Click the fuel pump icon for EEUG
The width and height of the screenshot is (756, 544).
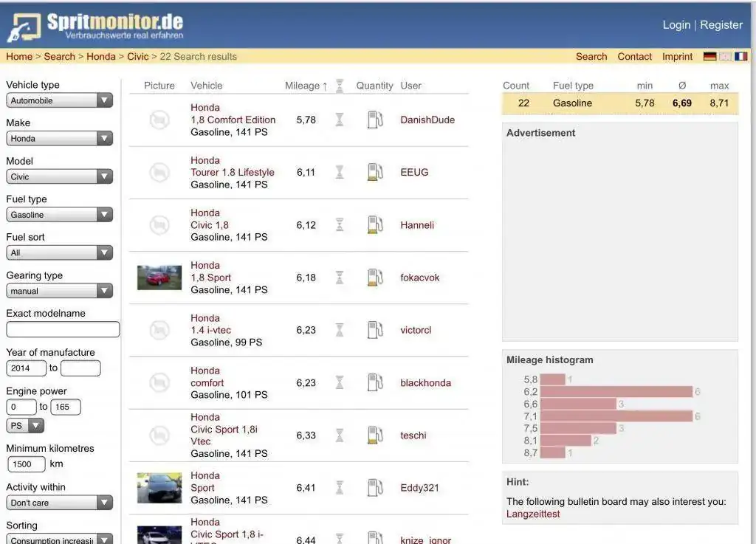coord(375,172)
